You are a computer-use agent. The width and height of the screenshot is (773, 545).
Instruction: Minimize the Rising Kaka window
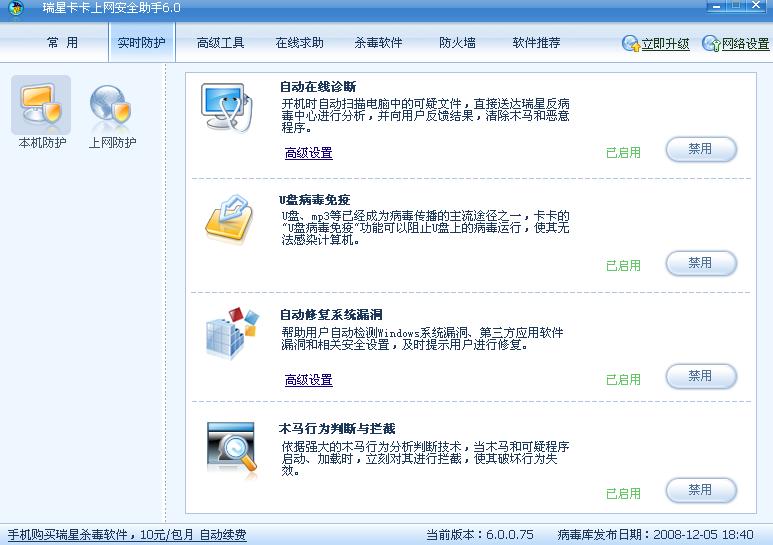[716, 6]
